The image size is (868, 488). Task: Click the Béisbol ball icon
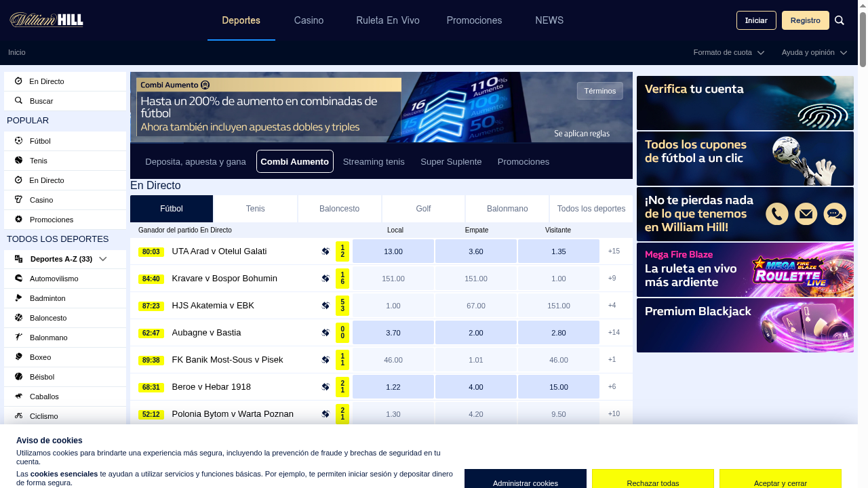[18, 377]
